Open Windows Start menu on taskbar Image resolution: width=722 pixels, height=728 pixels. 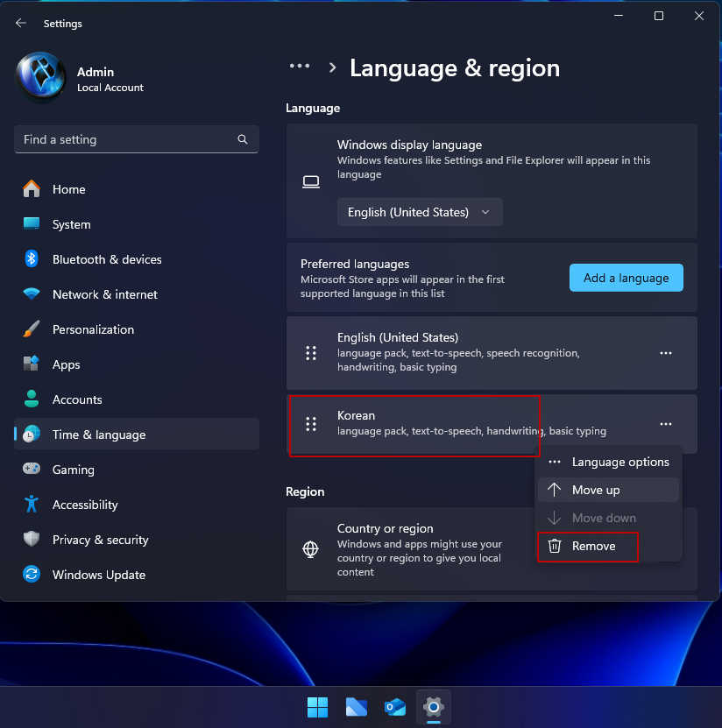point(317,707)
